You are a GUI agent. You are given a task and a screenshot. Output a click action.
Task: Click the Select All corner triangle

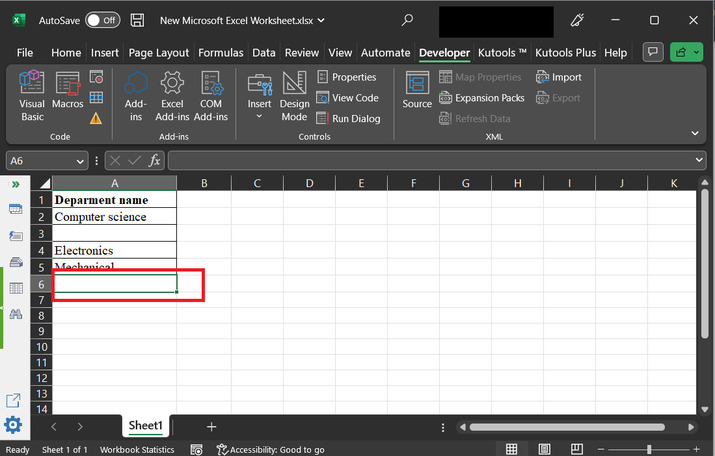pyautogui.click(x=44, y=183)
